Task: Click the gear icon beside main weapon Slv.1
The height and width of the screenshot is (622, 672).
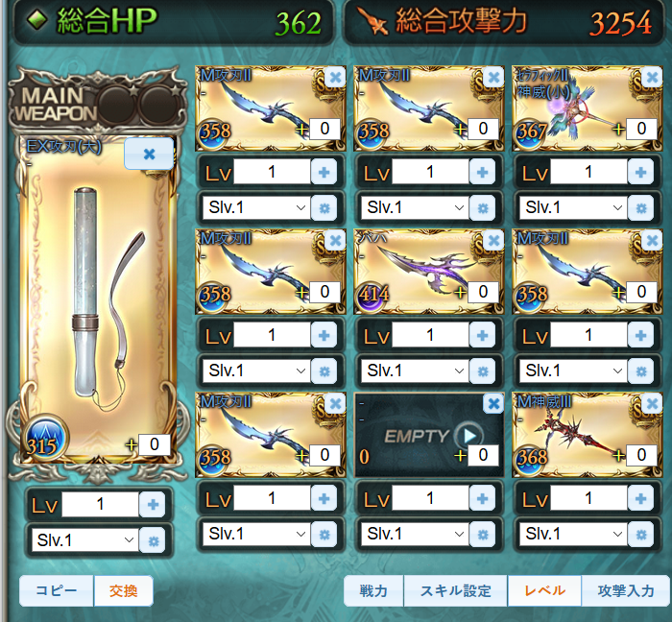Action: tap(153, 541)
